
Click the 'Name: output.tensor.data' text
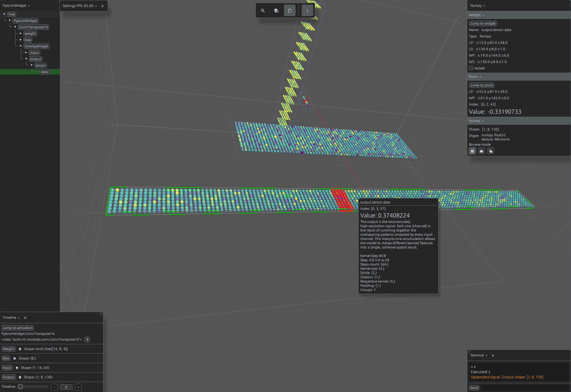pyautogui.click(x=490, y=30)
